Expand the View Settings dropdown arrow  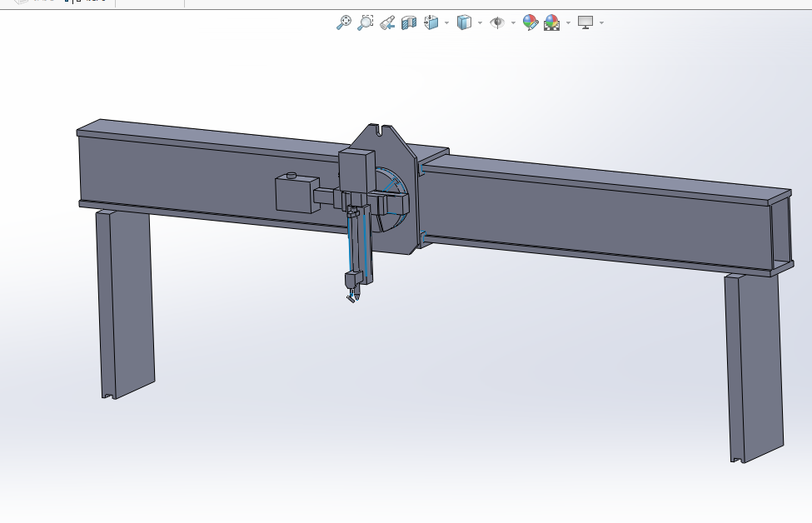point(601,22)
